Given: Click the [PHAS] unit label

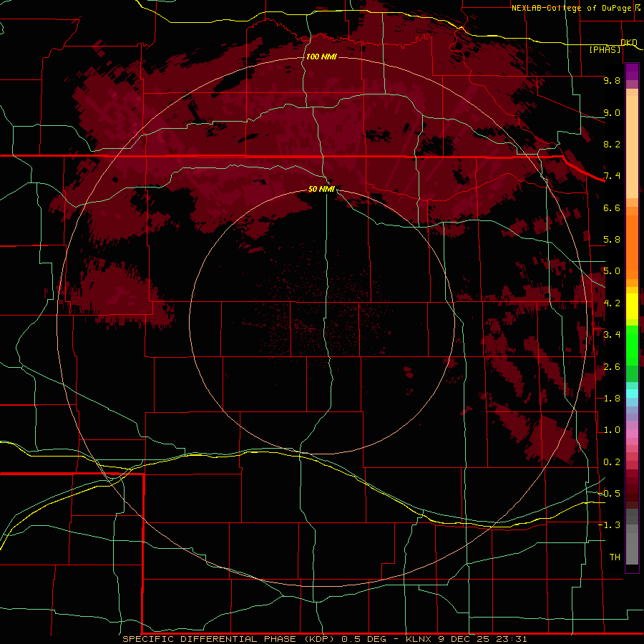Looking at the screenshot, I should [605, 49].
